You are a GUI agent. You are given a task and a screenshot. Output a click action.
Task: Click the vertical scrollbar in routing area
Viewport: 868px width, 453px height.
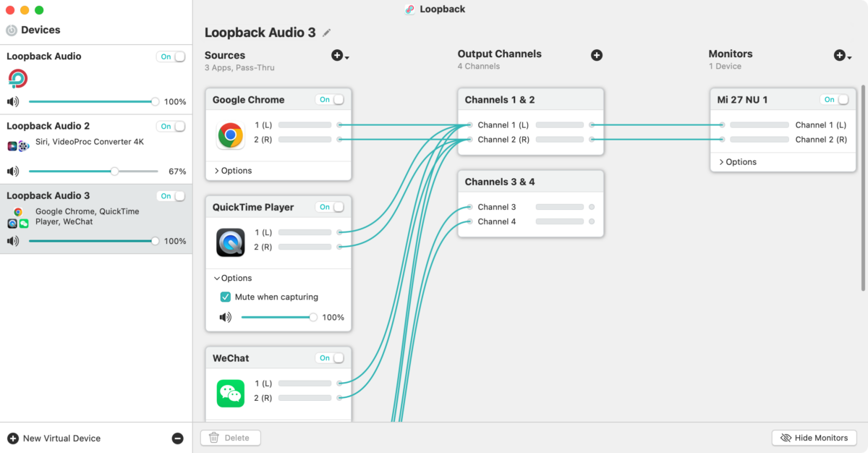(863, 188)
